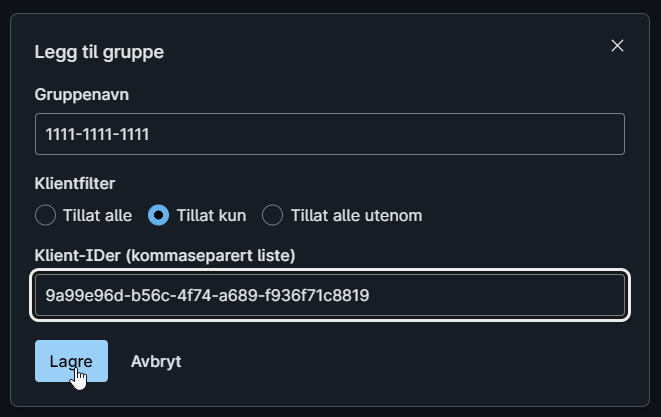
Task: Click the Tillat alle label text
Action: coord(97,215)
